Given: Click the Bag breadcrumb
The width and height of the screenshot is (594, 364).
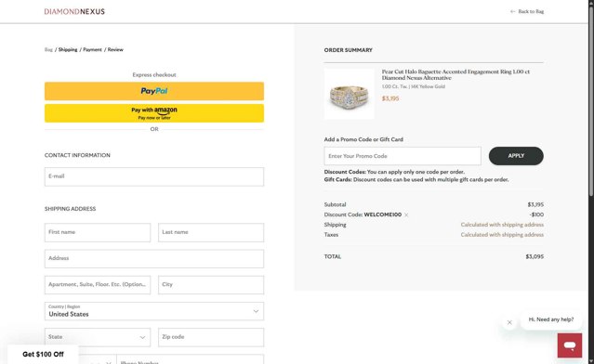Looking at the screenshot, I should click(48, 49).
